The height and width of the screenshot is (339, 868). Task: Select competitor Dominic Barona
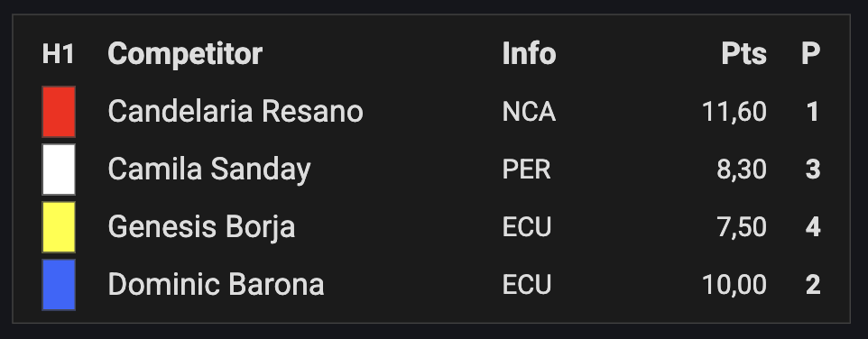click(216, 285)
